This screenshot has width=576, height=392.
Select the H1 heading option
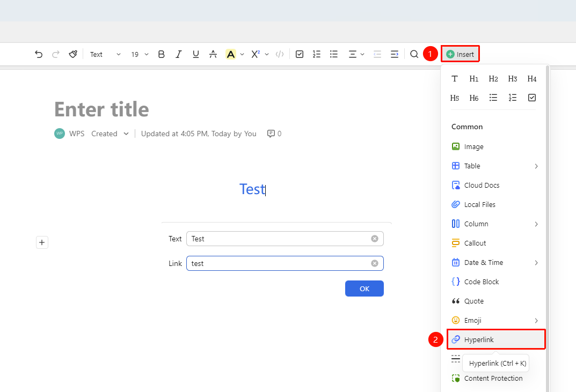coord(474,78)
